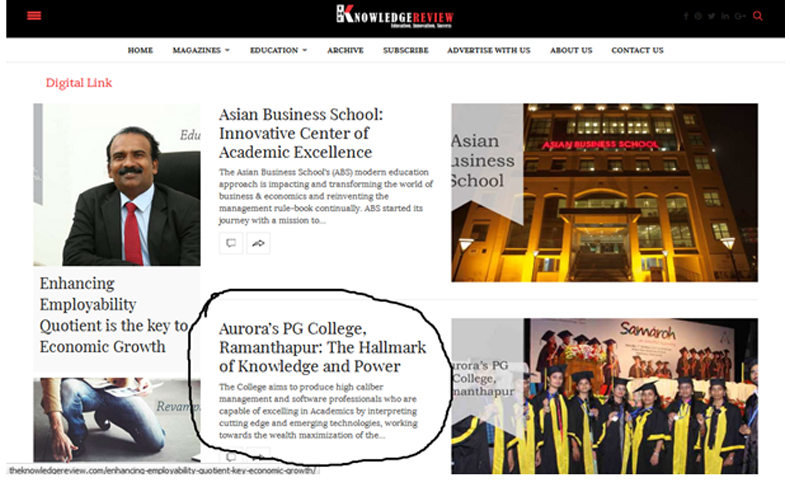Click Asian Business School building image

(604, 192)
